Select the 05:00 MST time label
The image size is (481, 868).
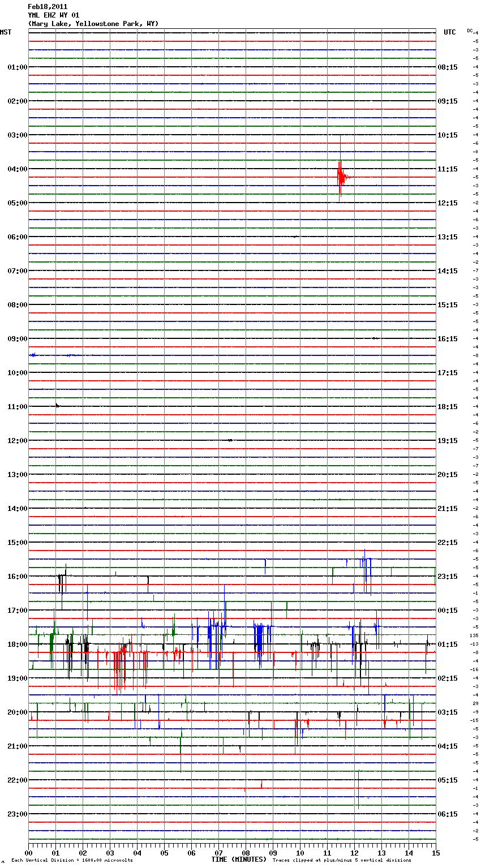click(17, 203)
